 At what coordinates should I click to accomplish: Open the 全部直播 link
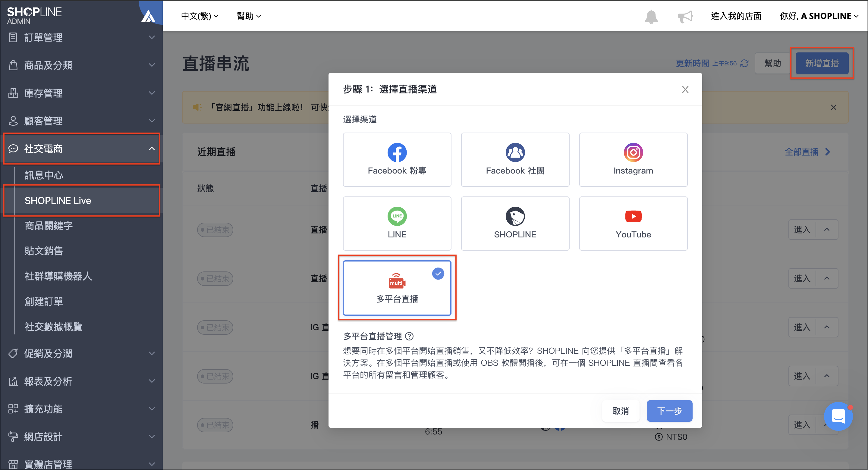pos(807,152)
